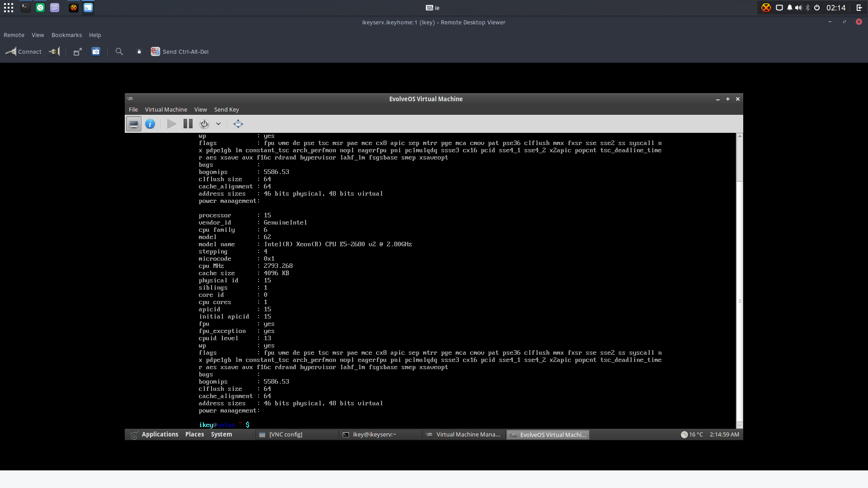Open the display tray icon
Viewport: 868px width, 488px height.
(x=779, y=8)
